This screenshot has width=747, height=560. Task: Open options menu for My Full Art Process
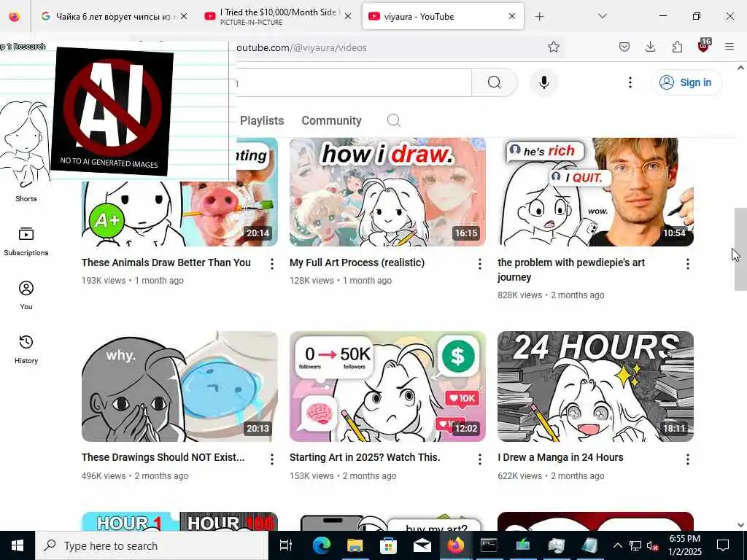pos(480,264)
